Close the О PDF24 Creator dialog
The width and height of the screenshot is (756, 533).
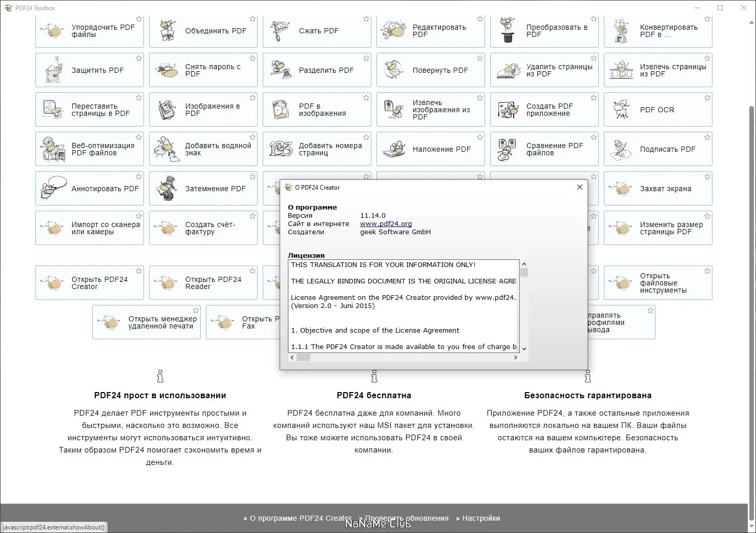[x=580, y=187]
